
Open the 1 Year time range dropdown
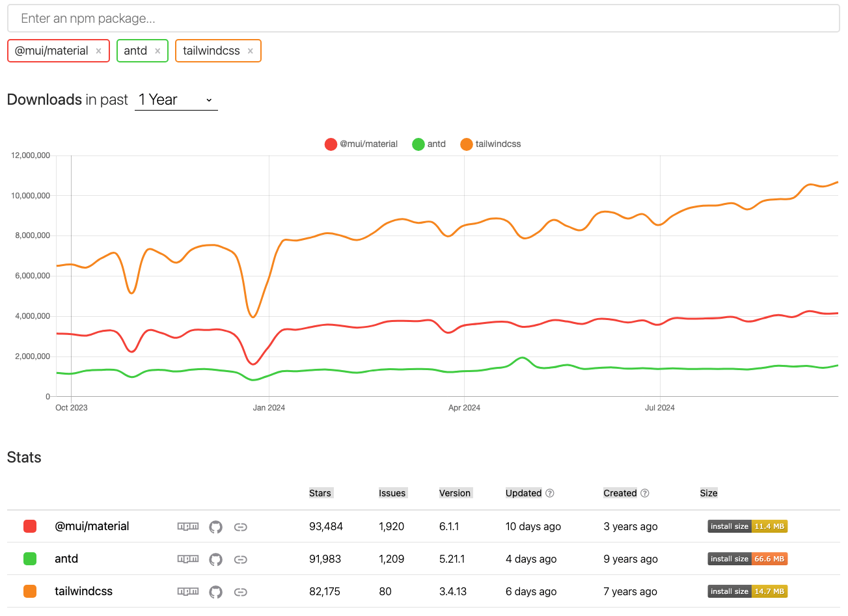tap(176, 100)
